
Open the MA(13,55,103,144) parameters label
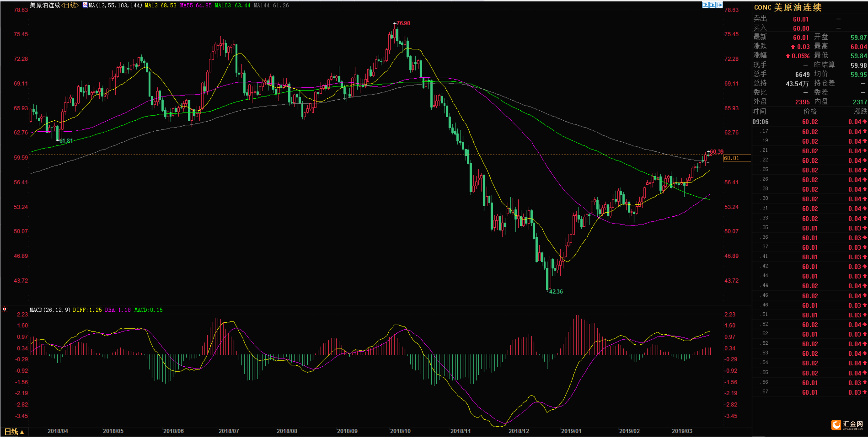[116, 5]
